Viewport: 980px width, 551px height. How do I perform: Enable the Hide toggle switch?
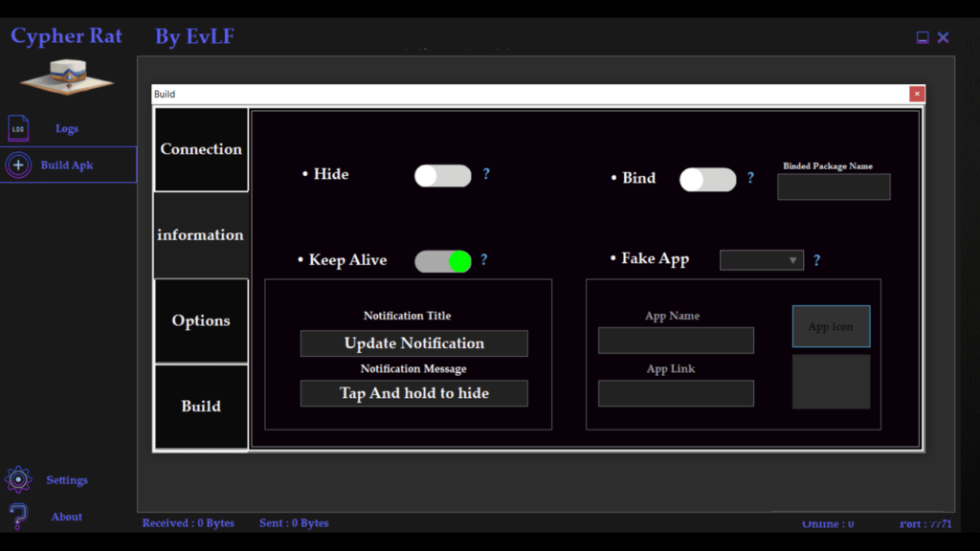(442, 176)
